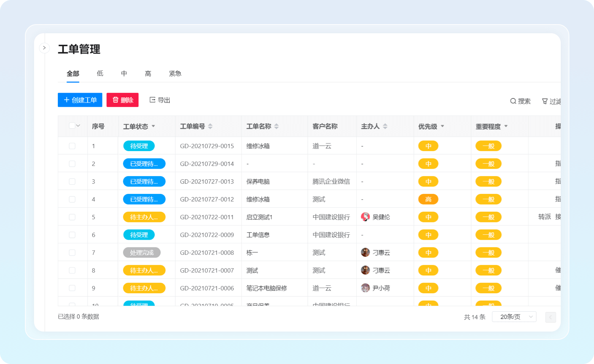Switch to the 高 priority tab

[x=148, y=74]
